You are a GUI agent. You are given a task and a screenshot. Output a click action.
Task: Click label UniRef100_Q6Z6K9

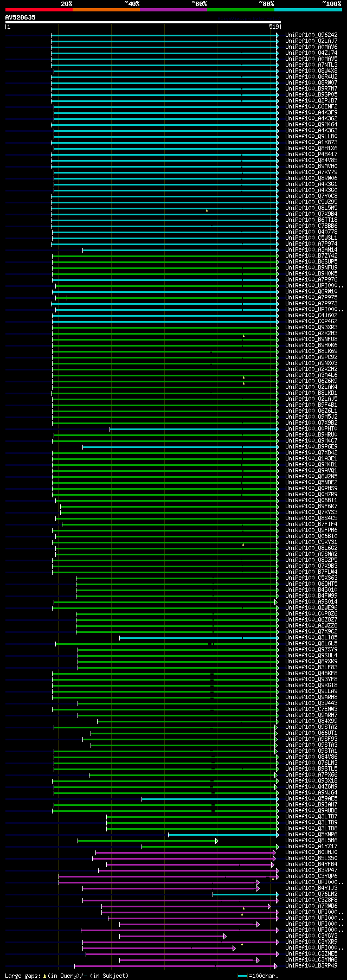pos(311,381)
